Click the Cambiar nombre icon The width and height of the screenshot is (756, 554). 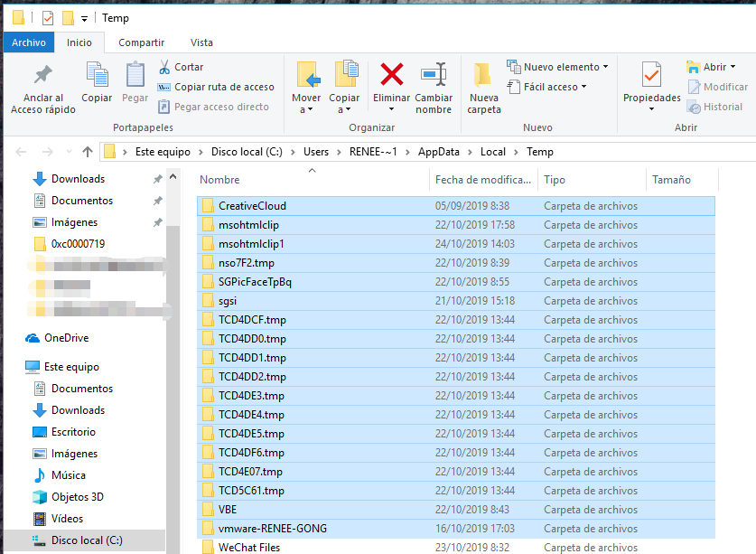434,74
